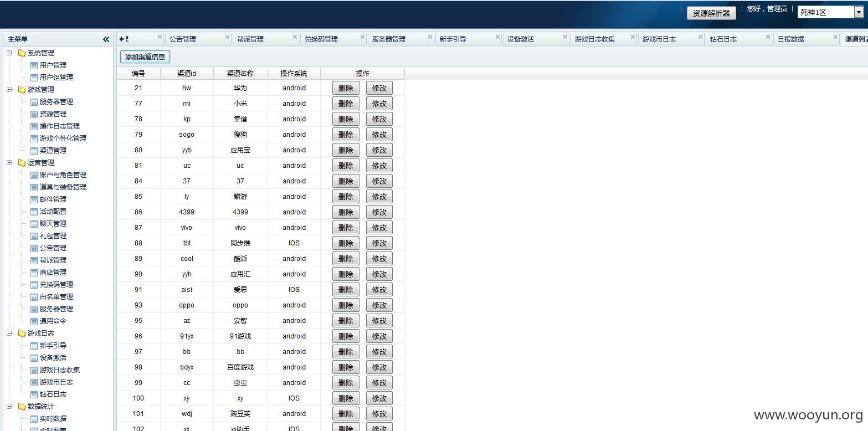
Task: Collapse the 运营管理 tree node
Action: click(9, 163)
